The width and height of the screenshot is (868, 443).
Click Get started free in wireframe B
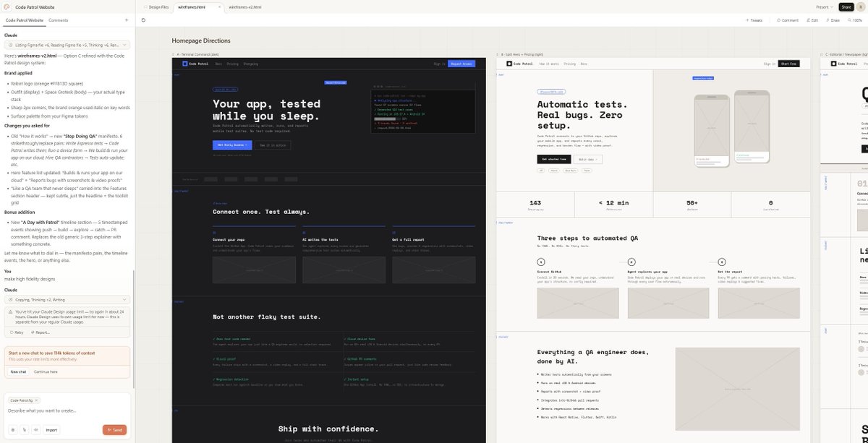click(x=554, y=159)
